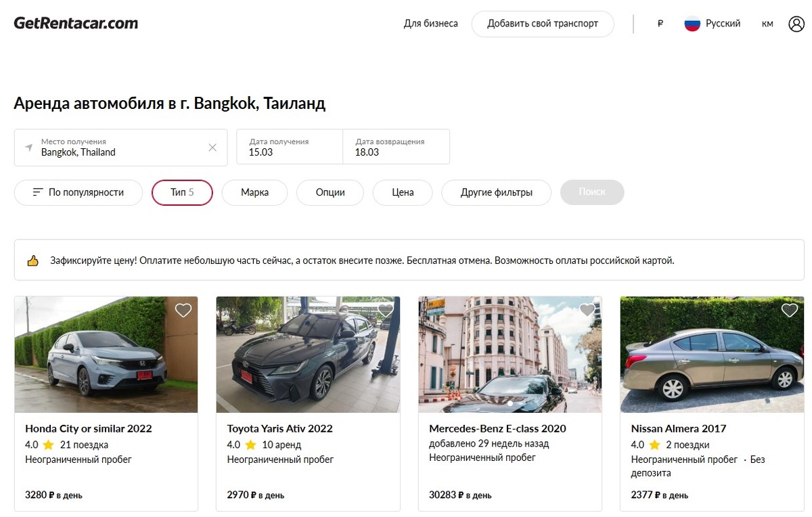This screenshot has width=812, height=517.
Task: Open the По популярности sort dropdown
Action: coord(78,192)
